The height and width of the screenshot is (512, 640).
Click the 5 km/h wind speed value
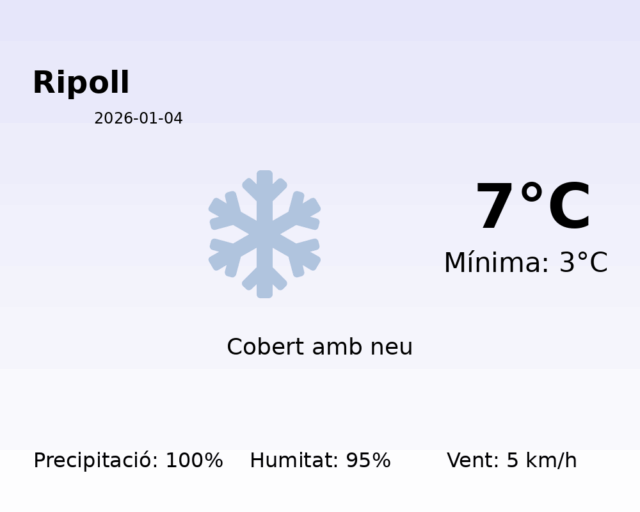[541, 461]
